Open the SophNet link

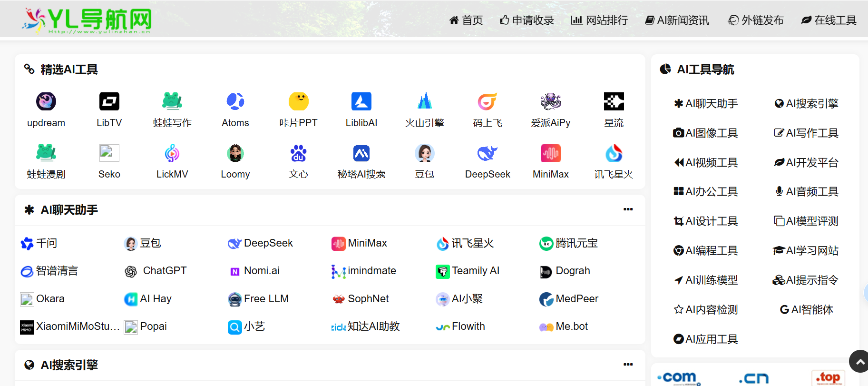pos(360,299)
